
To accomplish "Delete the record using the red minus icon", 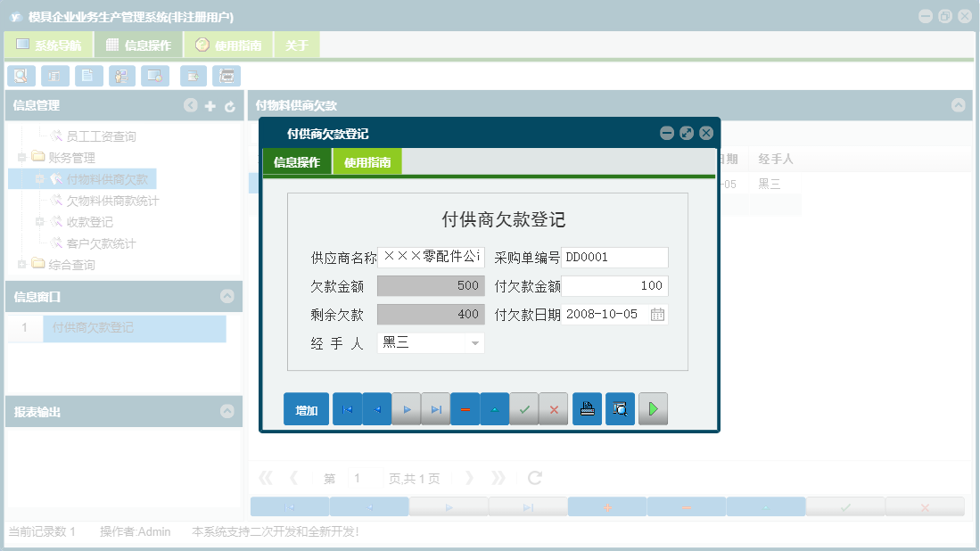I will [465, 408].
